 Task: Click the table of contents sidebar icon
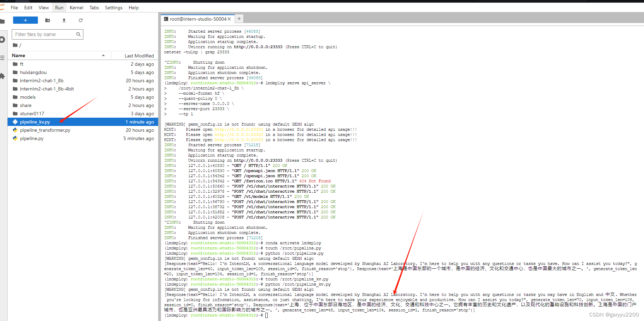point(2,58)
